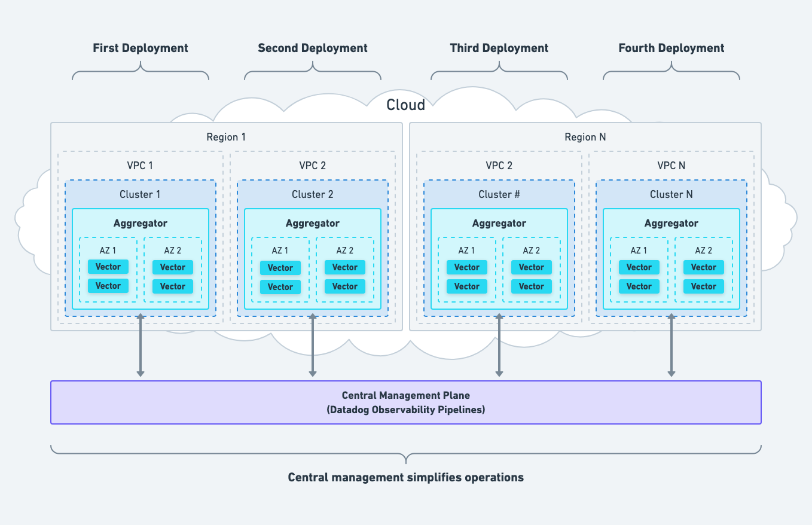Click the lower Vector icon in Cluster N AZ 1
The height and width of the screenshot is (525, 812).
coord(639,286)
